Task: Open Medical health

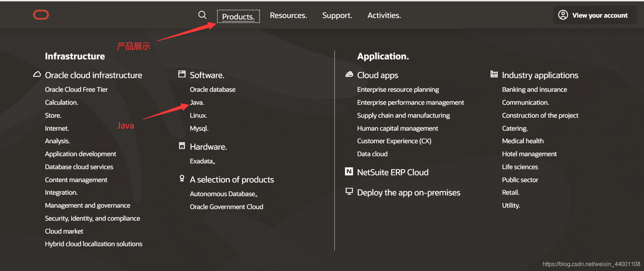Action: coord(523,141)
